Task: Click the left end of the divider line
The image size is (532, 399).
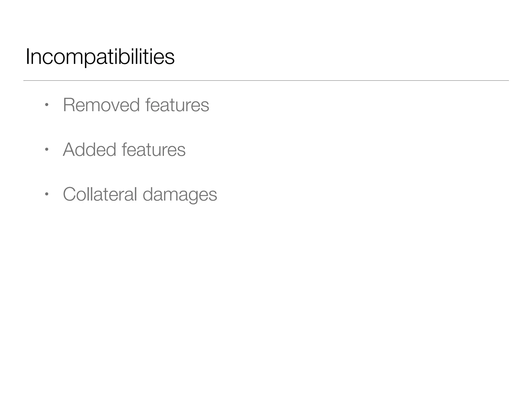Action: (x=24, y=81)
